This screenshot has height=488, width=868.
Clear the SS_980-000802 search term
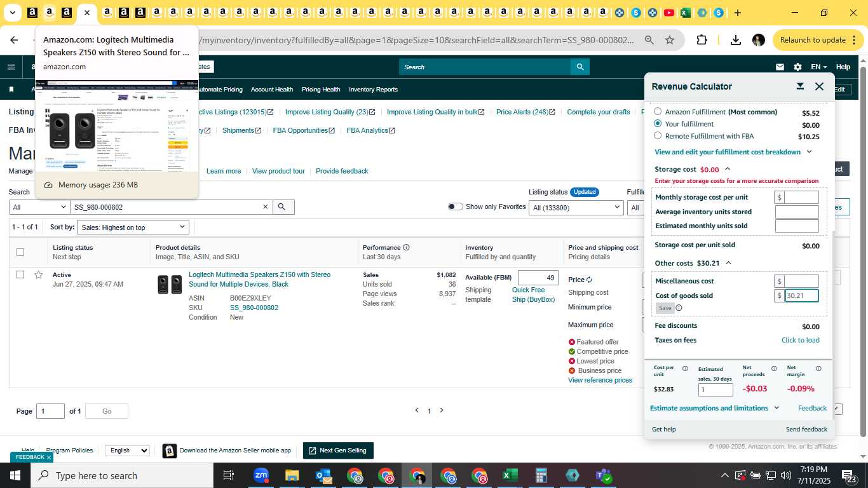tap(266, 207)
